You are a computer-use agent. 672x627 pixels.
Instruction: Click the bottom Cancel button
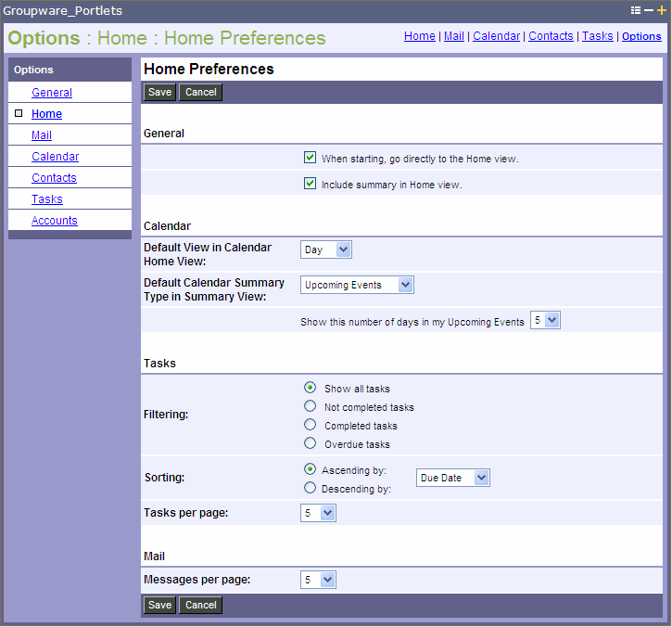200,605
